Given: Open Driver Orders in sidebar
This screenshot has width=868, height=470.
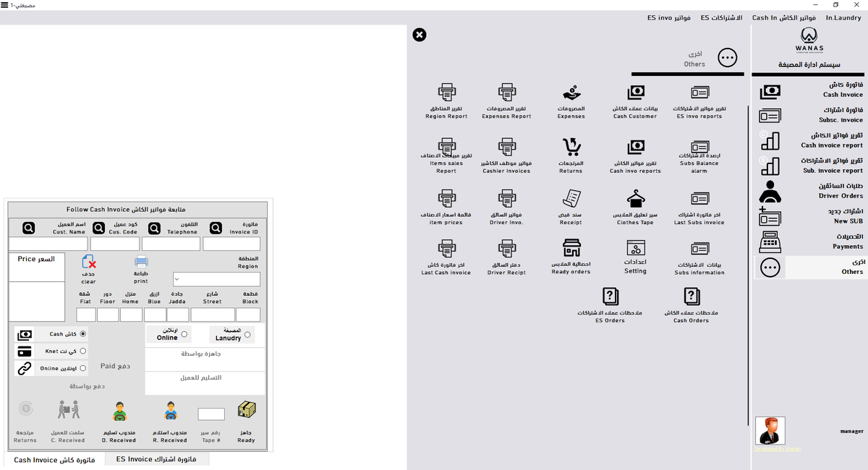Looking at the screenshot, I should click(x=810, y=191).
